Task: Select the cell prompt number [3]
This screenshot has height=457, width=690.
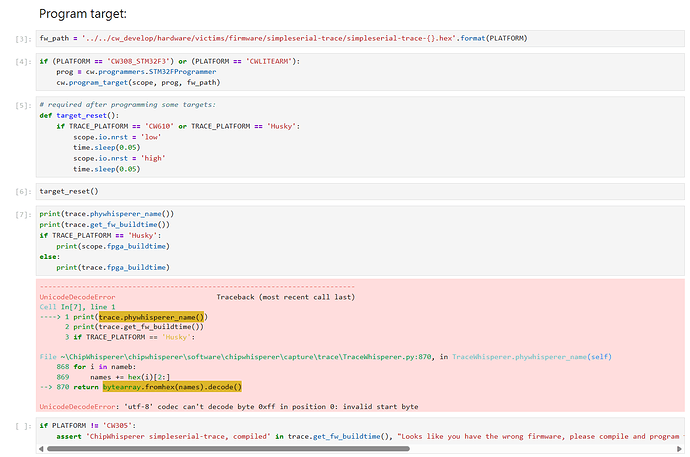Action: 23,39
